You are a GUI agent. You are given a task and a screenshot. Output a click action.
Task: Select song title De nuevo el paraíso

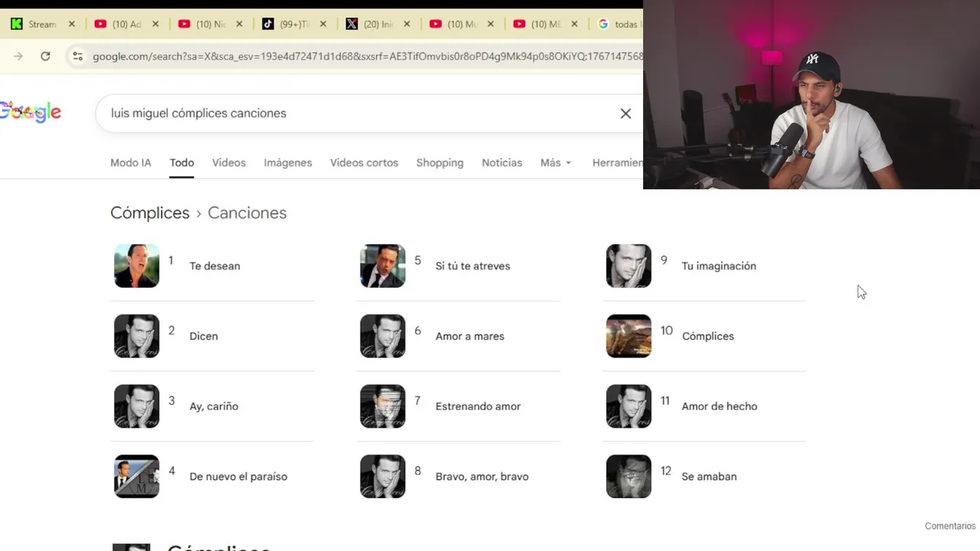click(238, 477)
